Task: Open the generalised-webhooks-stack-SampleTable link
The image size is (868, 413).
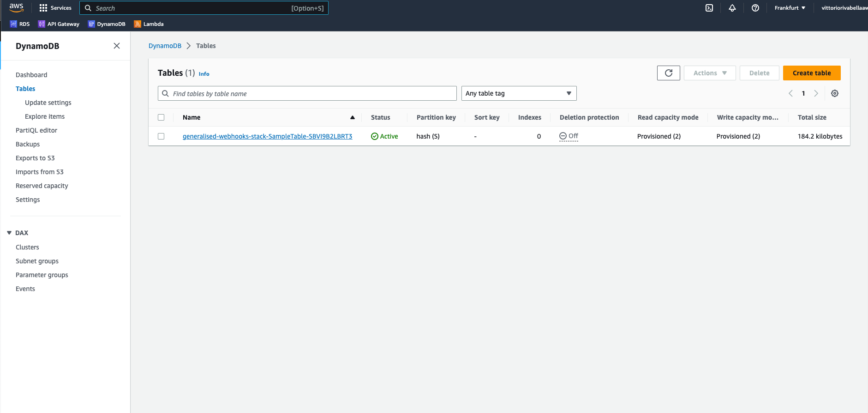Action: [x=267, y=136]
